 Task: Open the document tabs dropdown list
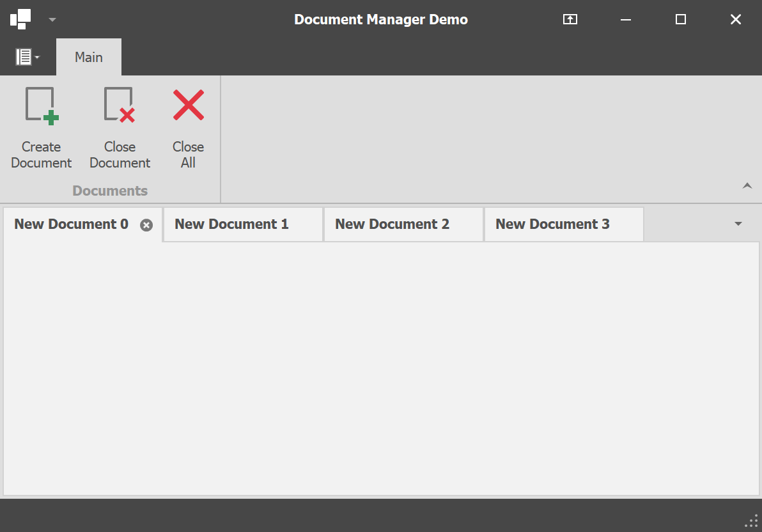coord(738,224)
